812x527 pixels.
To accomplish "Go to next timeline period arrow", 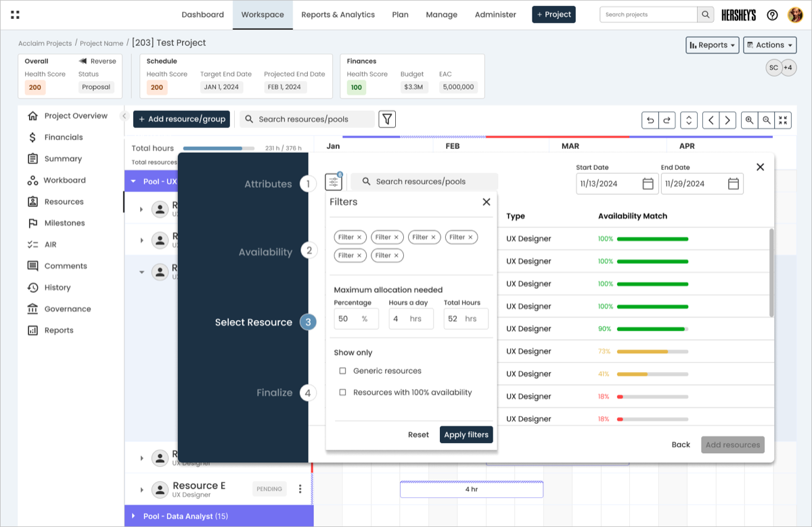I will point(727,120).
